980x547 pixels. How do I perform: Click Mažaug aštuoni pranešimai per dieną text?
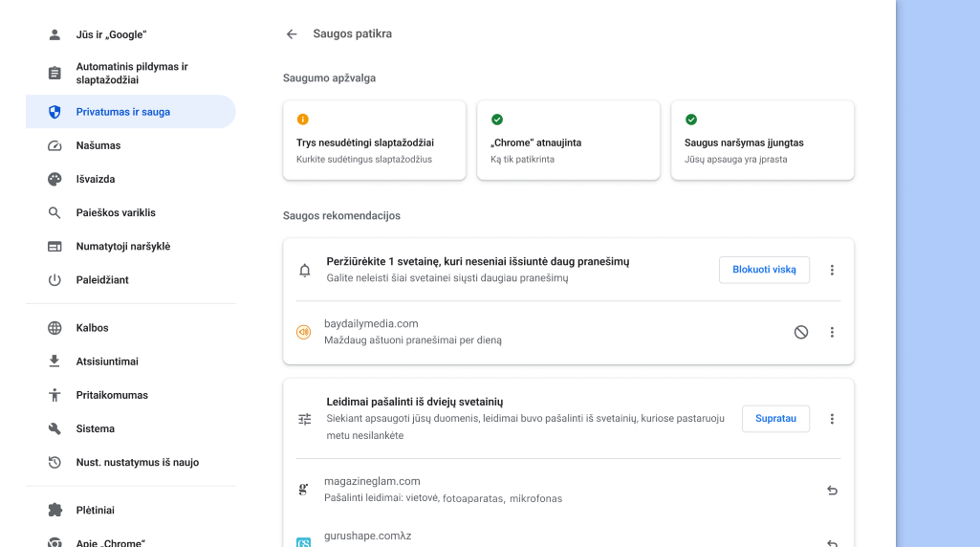[x=413, y=340]
